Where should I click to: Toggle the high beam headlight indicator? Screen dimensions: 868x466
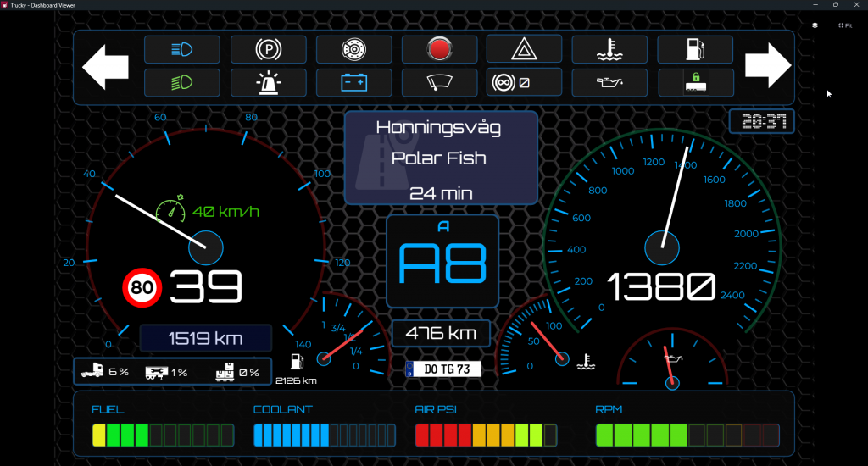tap(182, 50)
